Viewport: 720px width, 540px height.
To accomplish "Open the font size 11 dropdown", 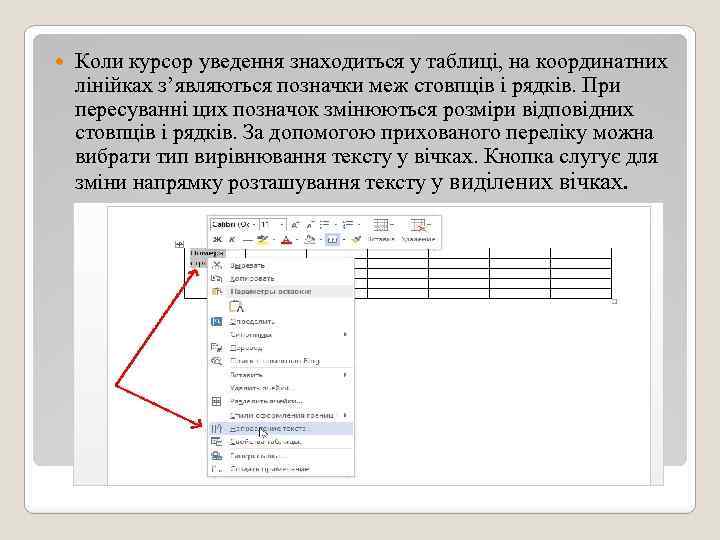I will (281, 225).
